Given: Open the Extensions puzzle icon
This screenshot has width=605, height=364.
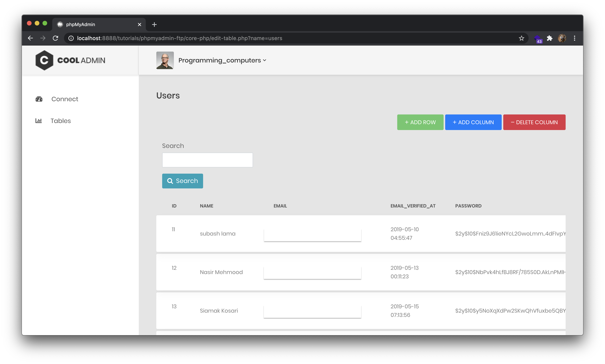Looking at the screenshot, I should pyautogui.click(x=550, y=38).
